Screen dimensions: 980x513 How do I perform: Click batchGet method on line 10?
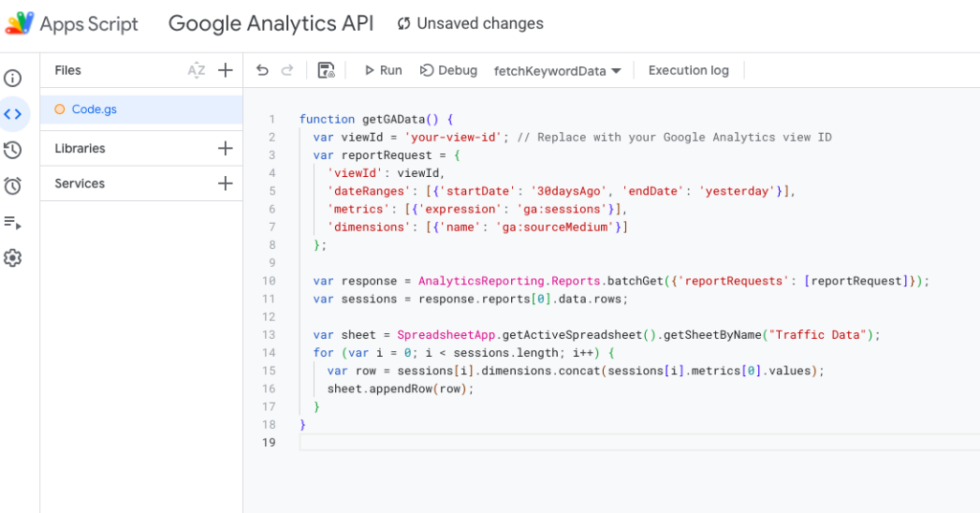point(635,281)
